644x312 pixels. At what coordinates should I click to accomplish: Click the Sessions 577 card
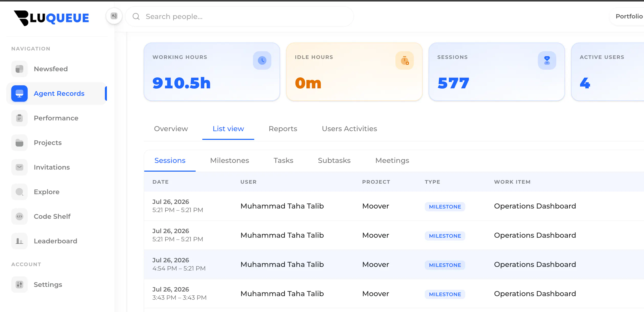(497, 72)
